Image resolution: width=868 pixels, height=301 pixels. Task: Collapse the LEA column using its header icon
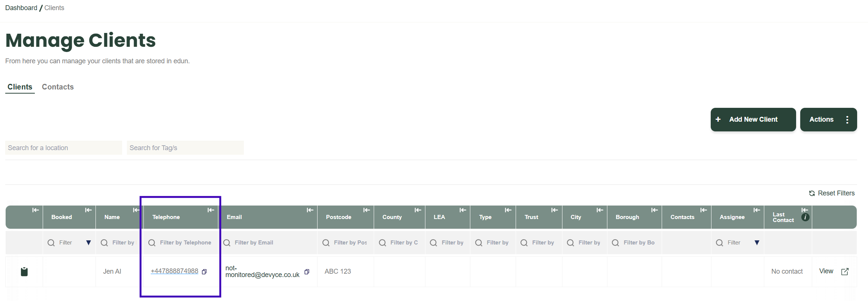click(x=463, y=210)
